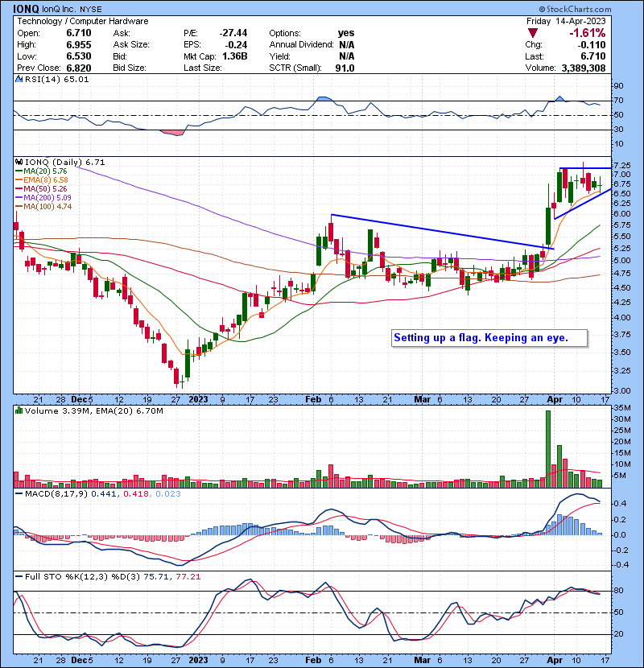Image resolution: width=644 pixels, height=668 pixels.
Task: Click the 70 level label on RSI axis
Action: click(x=618, y=101)
